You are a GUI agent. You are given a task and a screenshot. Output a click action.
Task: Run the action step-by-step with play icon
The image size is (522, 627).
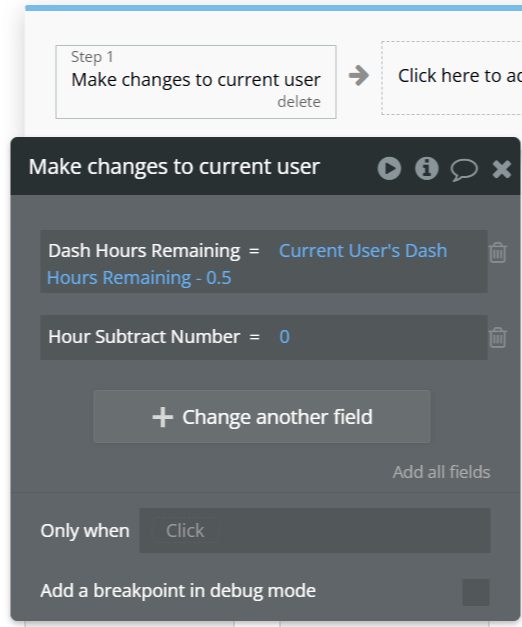point(389,168)
